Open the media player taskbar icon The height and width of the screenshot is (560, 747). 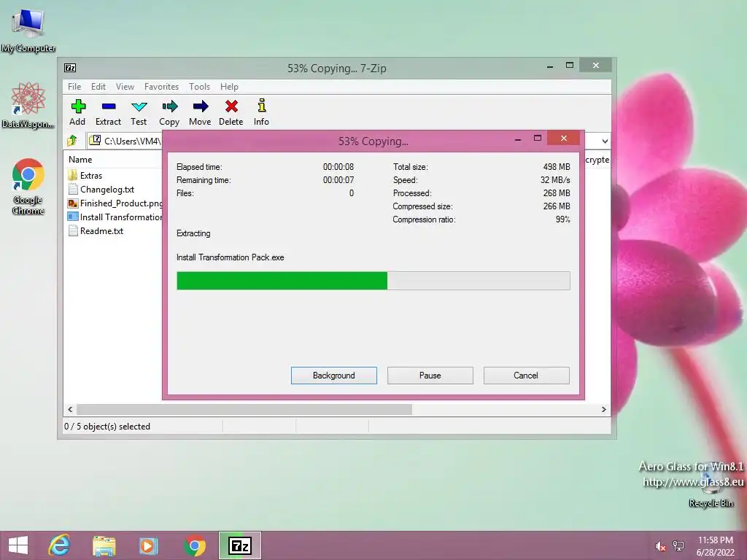pos(148,545)
